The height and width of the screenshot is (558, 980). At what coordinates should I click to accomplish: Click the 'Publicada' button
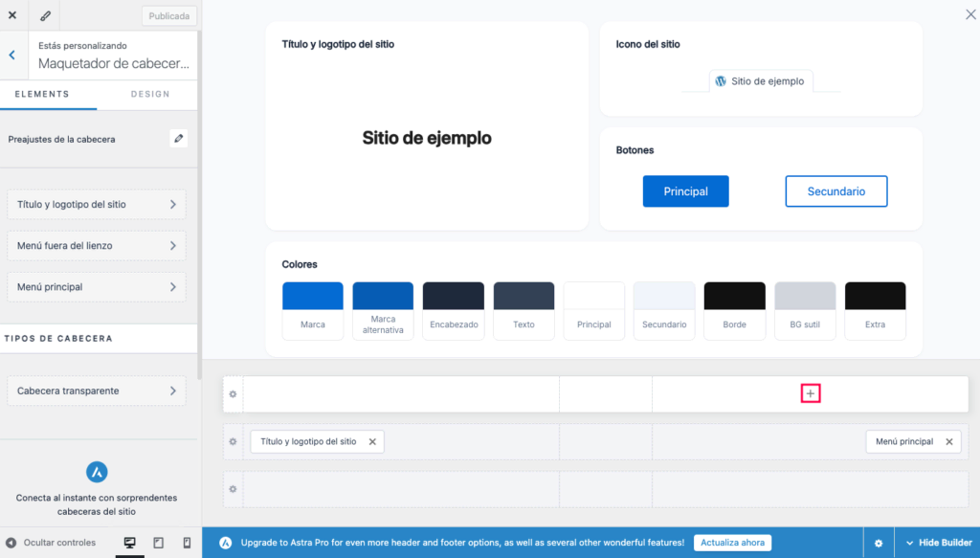point(169,15)
